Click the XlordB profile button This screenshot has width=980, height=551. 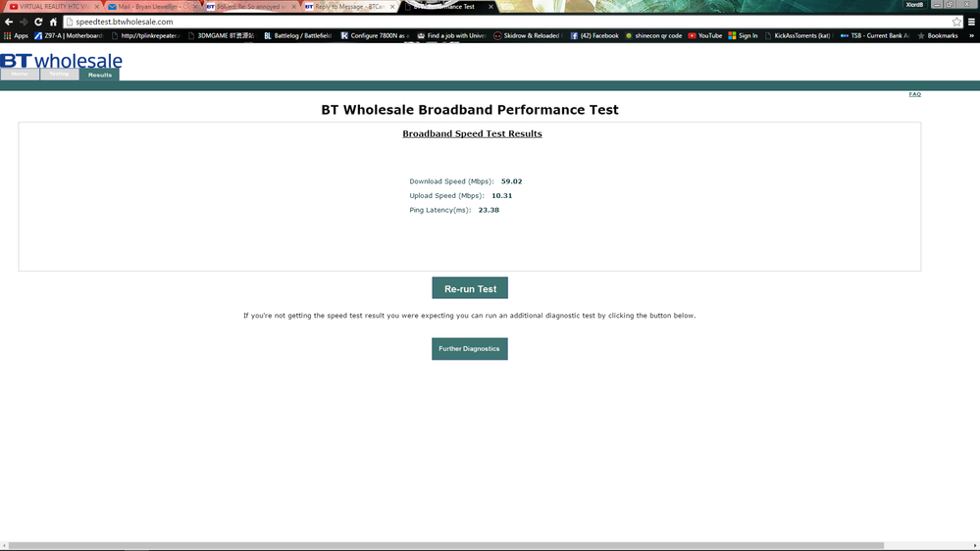pyautogui.click(x=914, y=4)
